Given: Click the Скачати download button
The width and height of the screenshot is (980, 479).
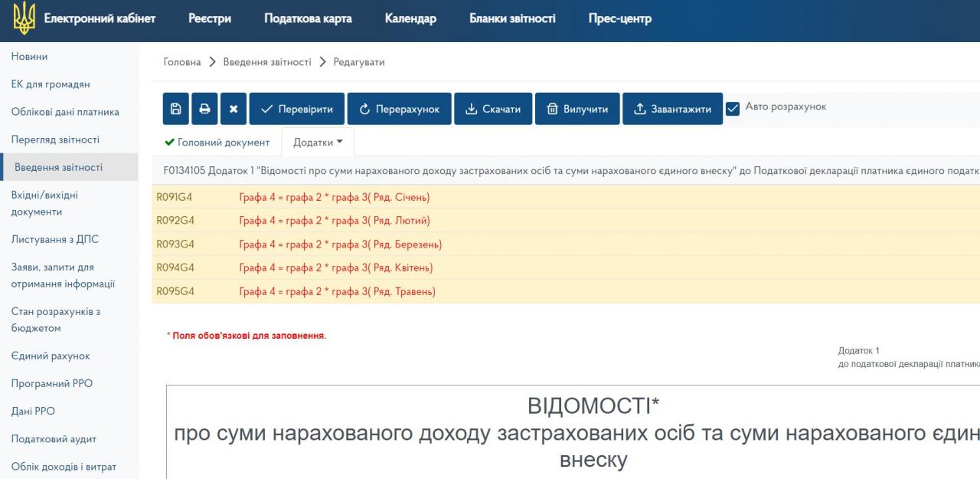Looking at the screenshot, I should pos(493,109).
